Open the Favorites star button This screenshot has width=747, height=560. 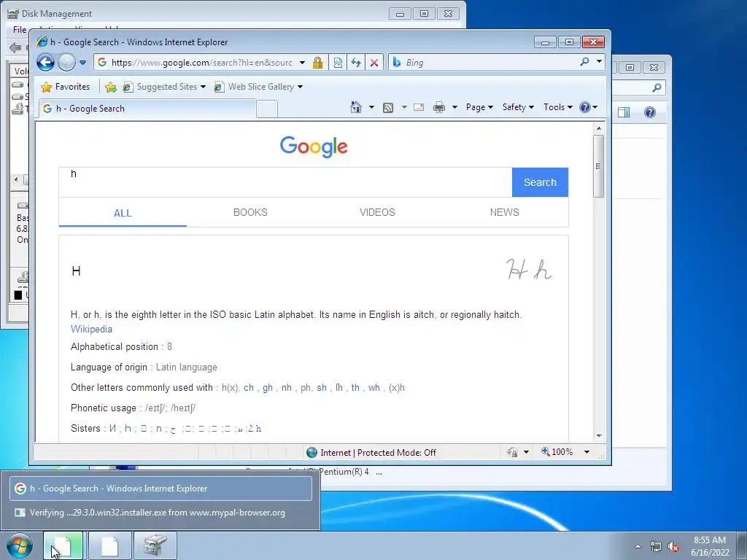click(x=65, y=87)
